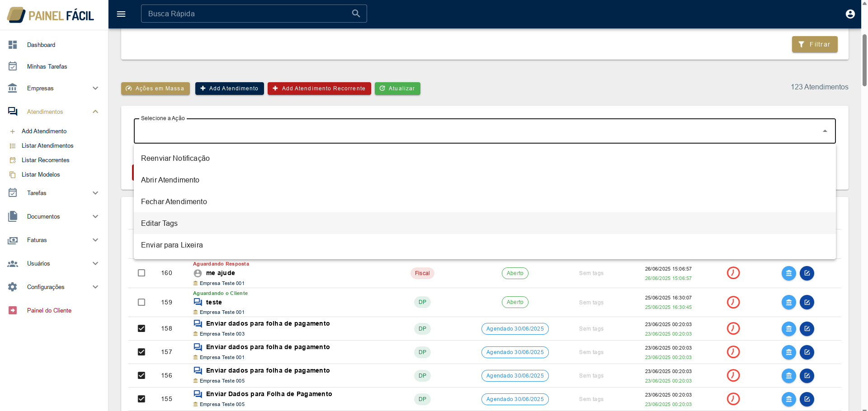This screenshot has height=411, width=868.
Task: Click the edit pencil icon on row 155
Action: pyautogui.click(x=807, y=399)
